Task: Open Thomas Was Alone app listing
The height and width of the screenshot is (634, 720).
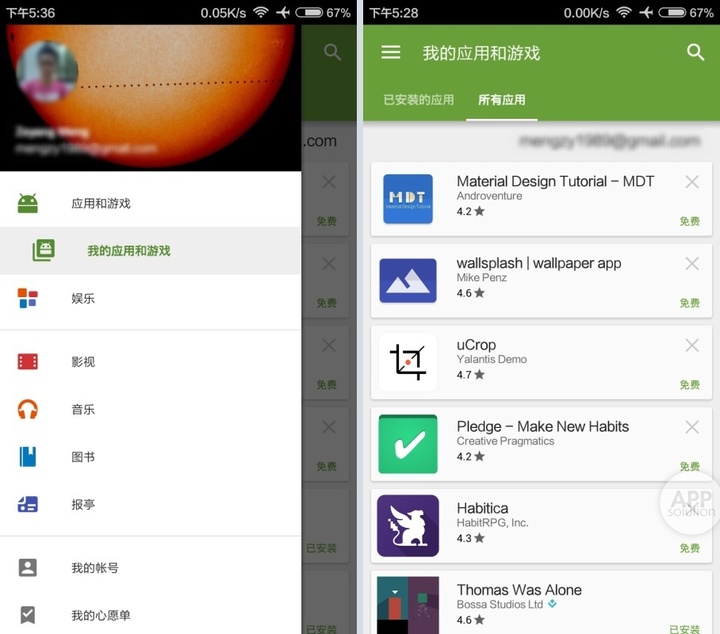Action: (x=518, y=591)
